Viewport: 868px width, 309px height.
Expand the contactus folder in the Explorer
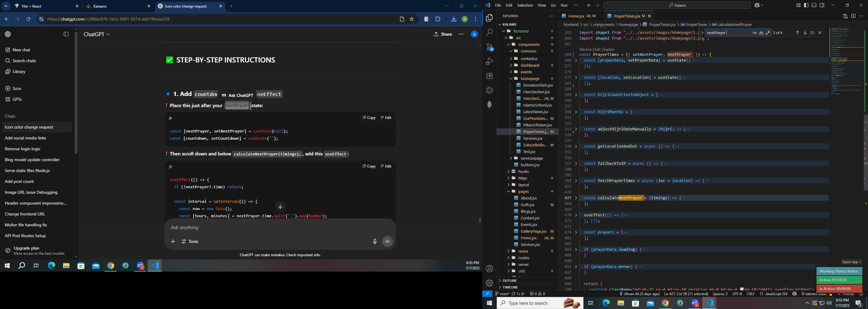[529, 58]
